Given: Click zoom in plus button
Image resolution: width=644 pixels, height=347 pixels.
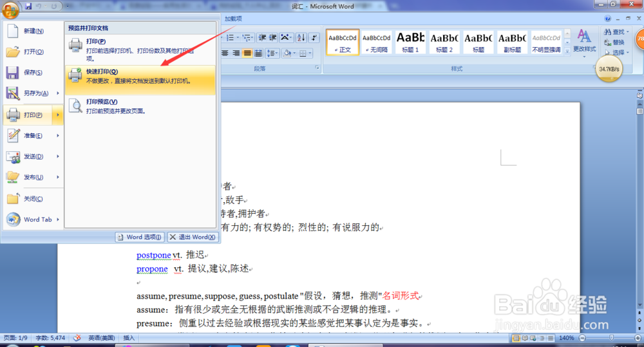Looking at the screenshot, I should (x=638, y=338).
